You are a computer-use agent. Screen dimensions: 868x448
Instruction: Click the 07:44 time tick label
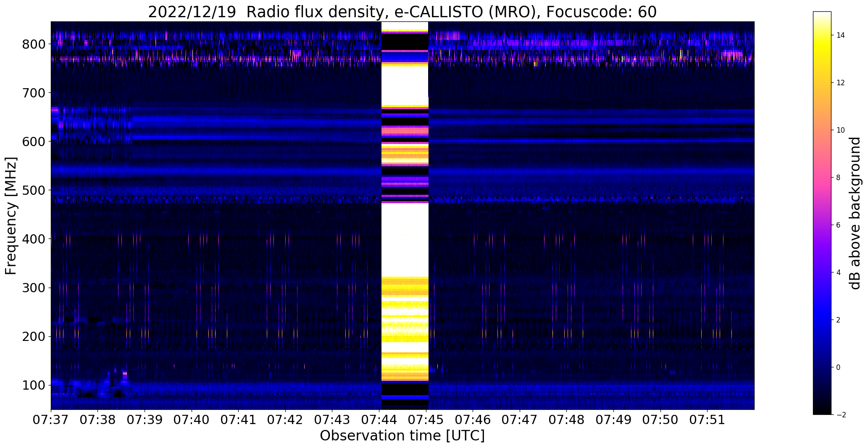pos(379,420)
